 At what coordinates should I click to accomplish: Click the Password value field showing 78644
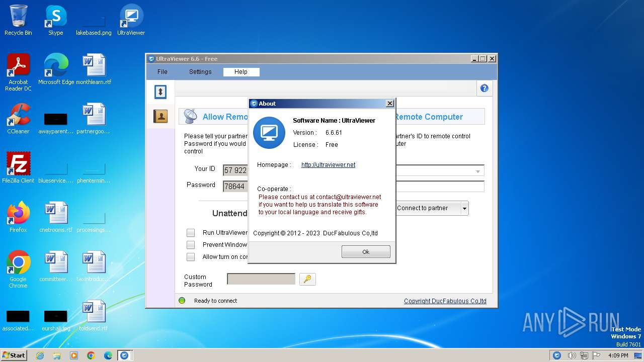235,186
